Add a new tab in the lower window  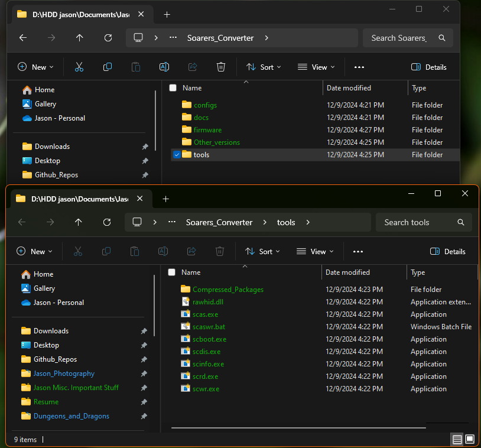point(165,199)
